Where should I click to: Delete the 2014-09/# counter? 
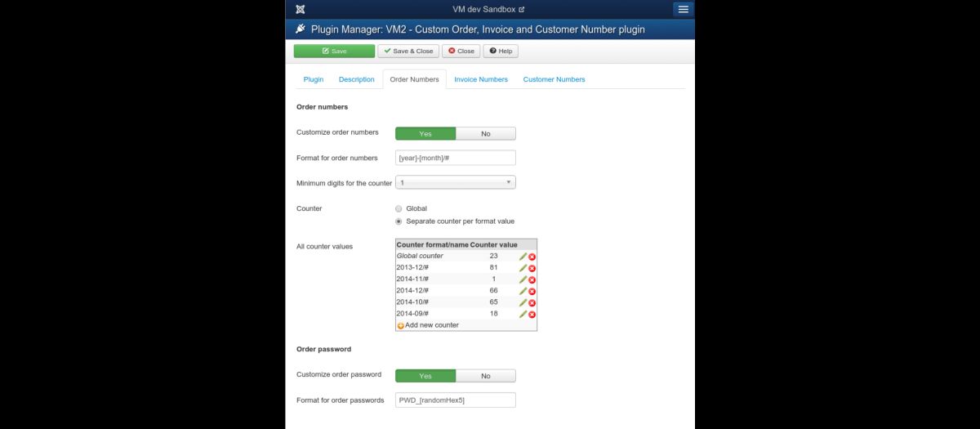[532, 314]
